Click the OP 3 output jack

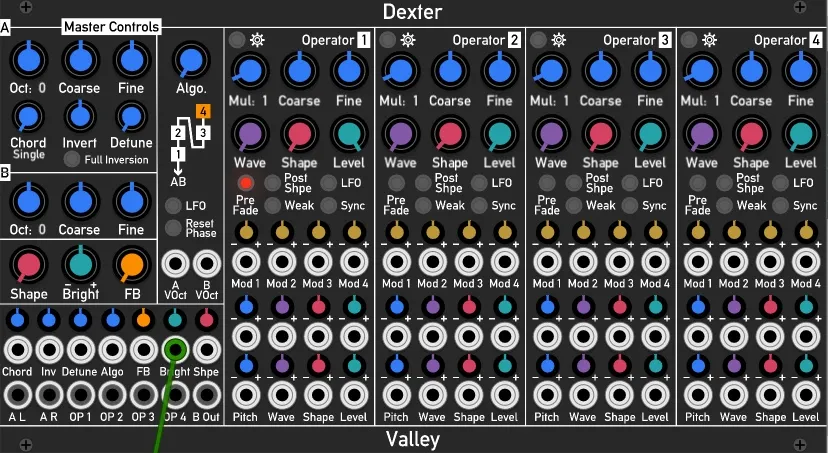pos(144,395)
